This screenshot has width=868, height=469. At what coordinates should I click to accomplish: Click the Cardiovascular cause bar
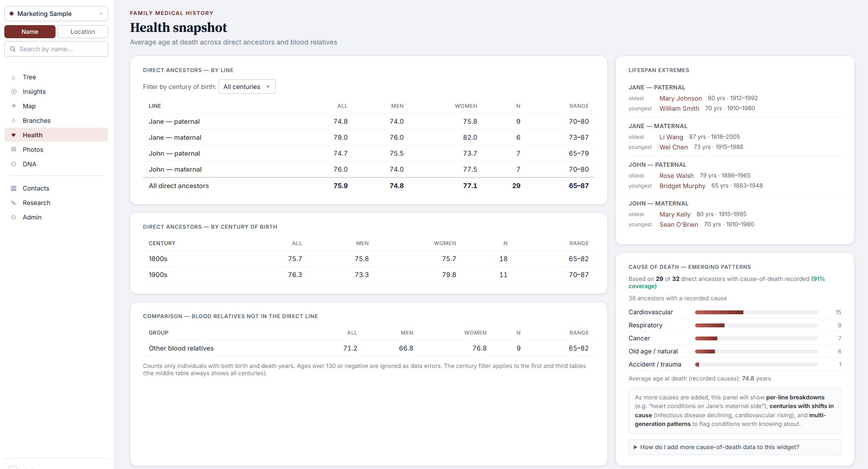[756, 312]
